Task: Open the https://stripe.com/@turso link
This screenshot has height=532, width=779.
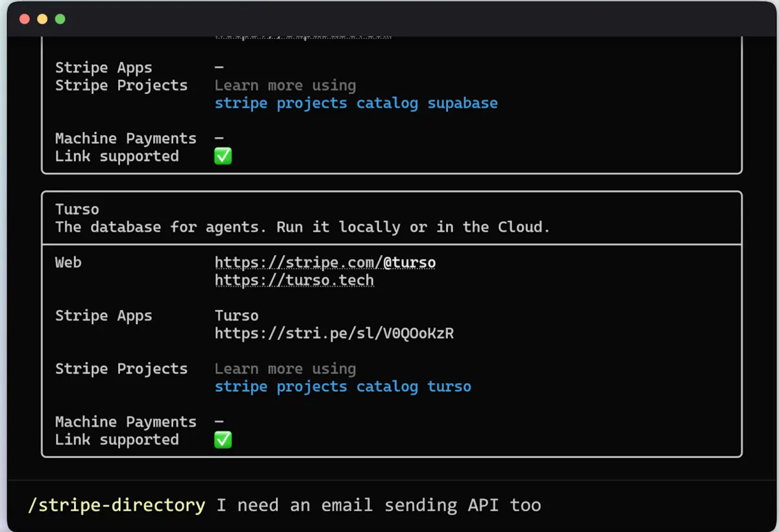Action: tap(325, 263)
